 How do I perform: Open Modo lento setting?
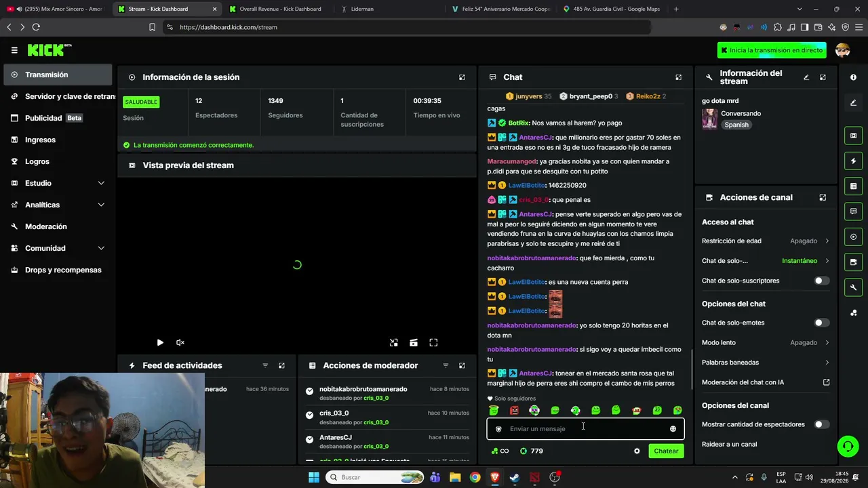(x=766, y=343)
